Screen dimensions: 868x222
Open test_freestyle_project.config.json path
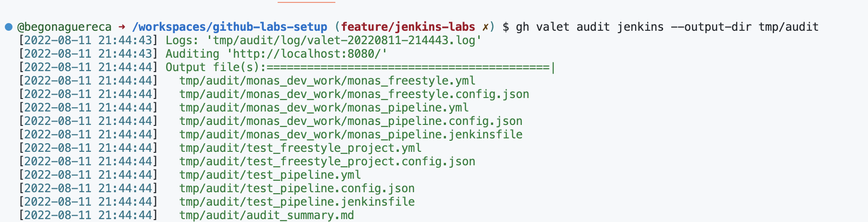click(x=327, y=161)
